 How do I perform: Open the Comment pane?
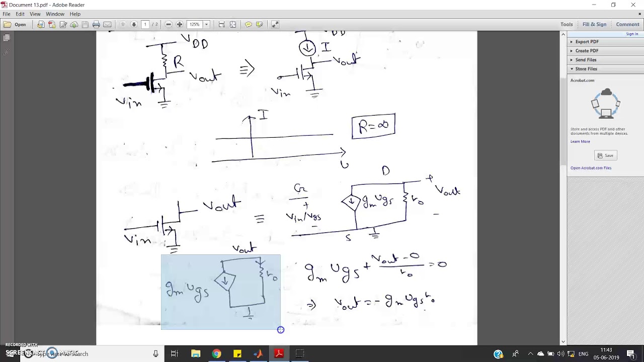tap(627, 24)
